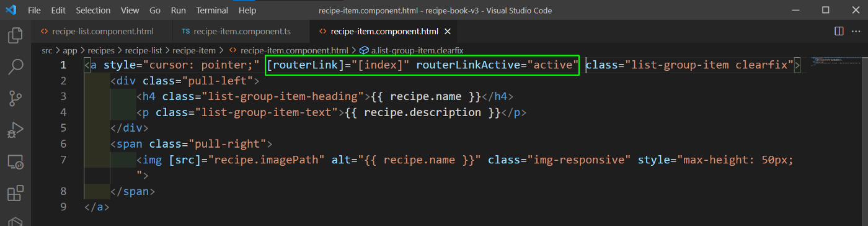Viewport: 868px width, 226px height.
Task: Open the Run menu
Action: [x=178, y=11]
